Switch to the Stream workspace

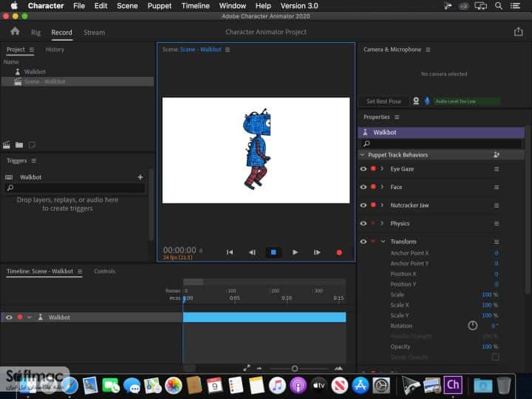(95, 33)
